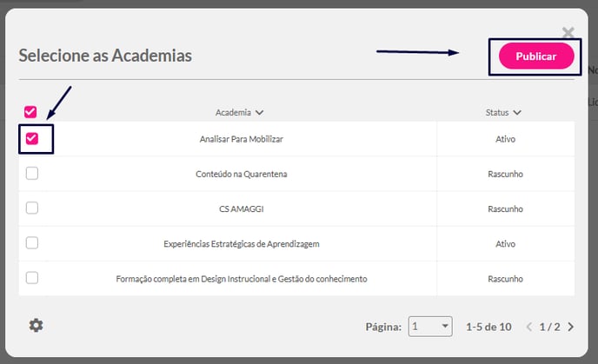This screenshot has width=598, height=364.
Task: Select Formação completa em Design Instrucional checkbox
Action: coord(32,278)
